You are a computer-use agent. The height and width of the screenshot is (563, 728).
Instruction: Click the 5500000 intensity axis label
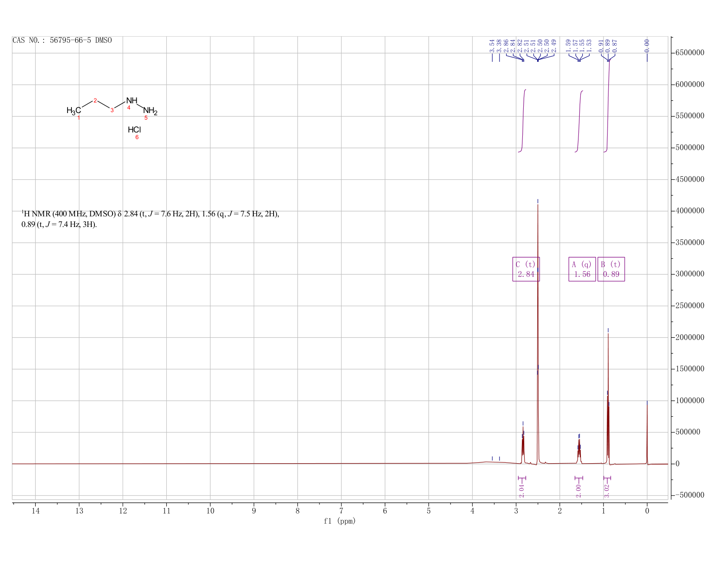coord(689,116)
